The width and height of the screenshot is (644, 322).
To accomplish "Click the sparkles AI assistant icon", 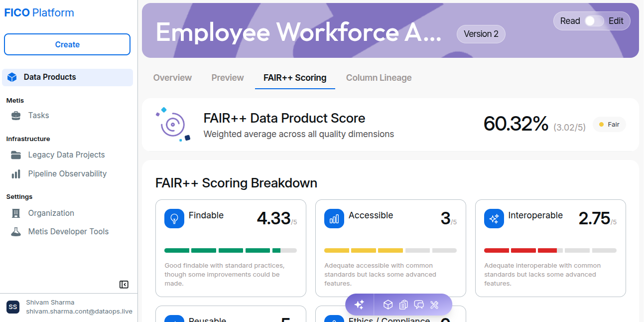I will 360,305.
